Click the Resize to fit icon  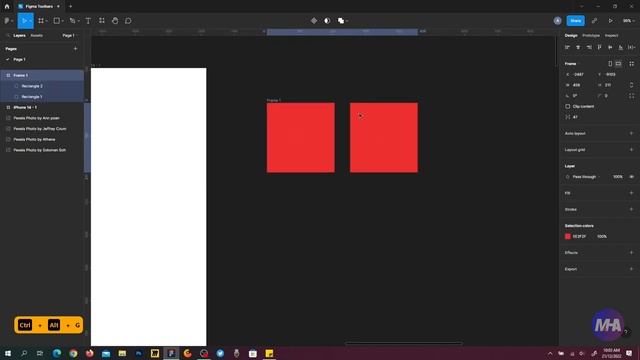pos(632,64)
